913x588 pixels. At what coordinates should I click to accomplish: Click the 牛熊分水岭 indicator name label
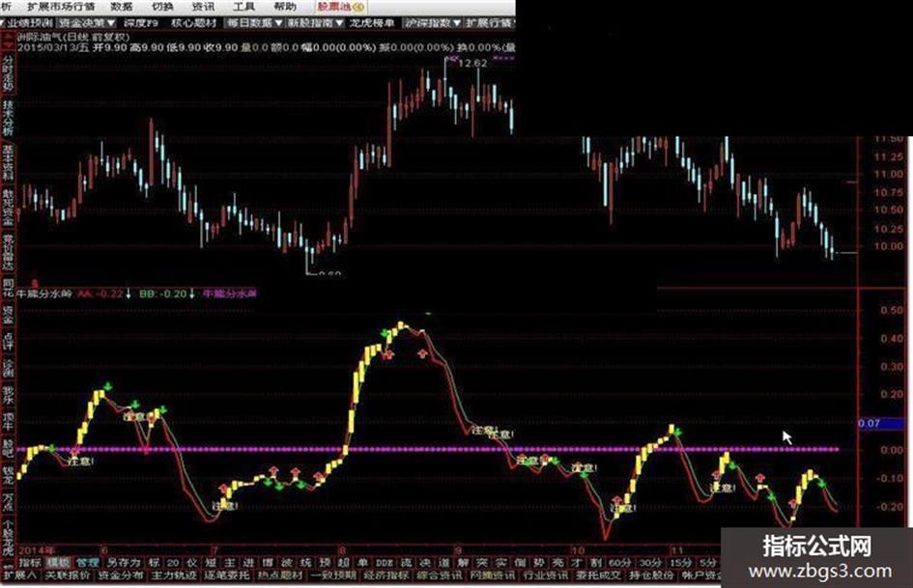tap(44, 294)
